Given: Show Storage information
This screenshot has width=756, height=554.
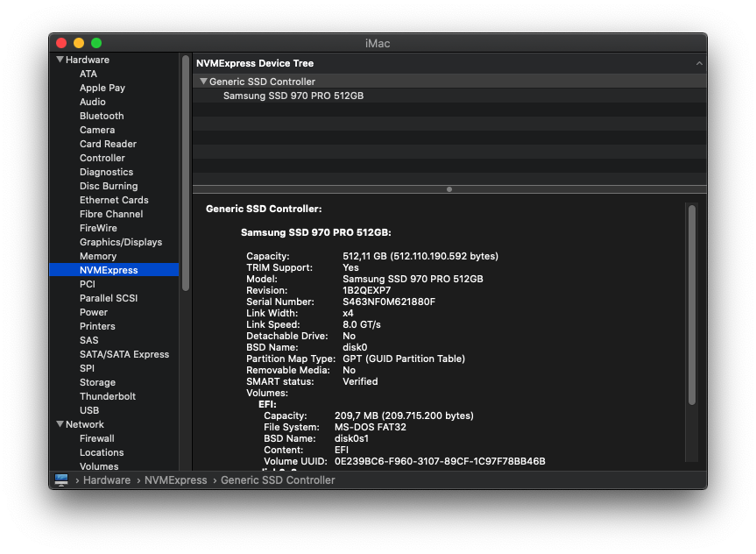Looking at the screenshot, I should tap(97, 382).
